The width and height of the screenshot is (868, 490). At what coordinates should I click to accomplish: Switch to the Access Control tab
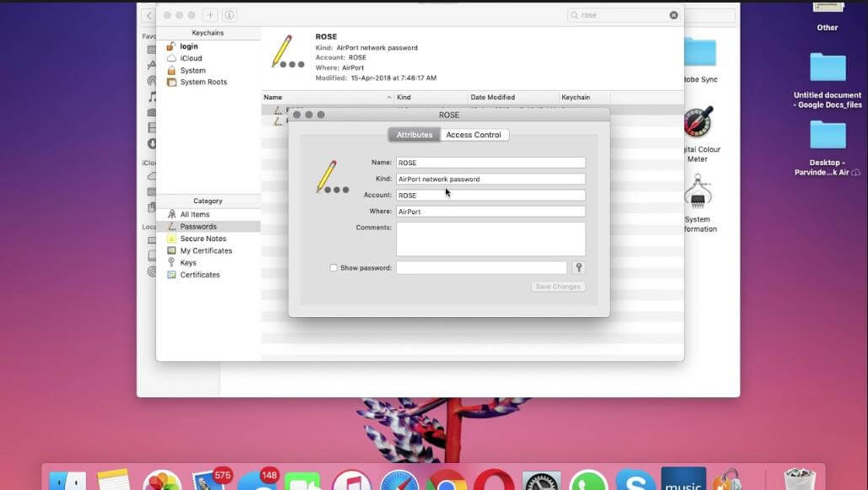click(x=474, y=135)
